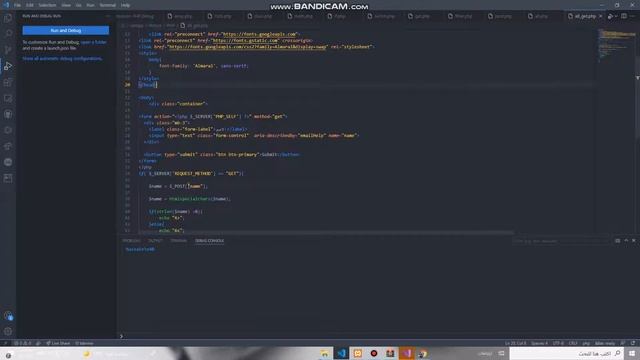Click the php language mode status entry
Image resolution: width=640 pixels, height=360 pixels.
coord(586,343)
